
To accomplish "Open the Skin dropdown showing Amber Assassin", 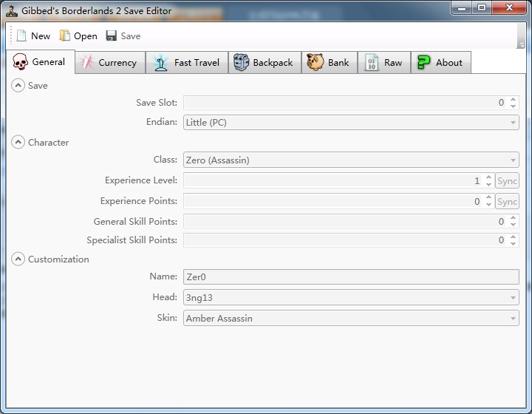I will click(x=351, y=319).
